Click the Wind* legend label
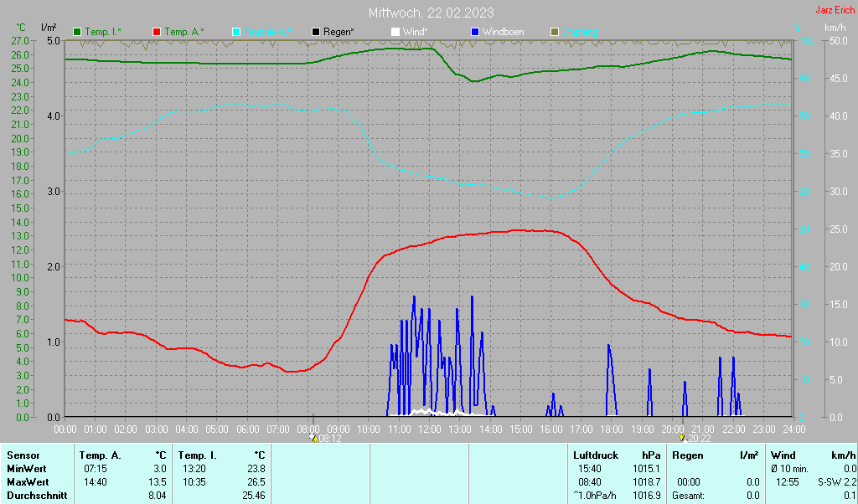 click(416, 33)
